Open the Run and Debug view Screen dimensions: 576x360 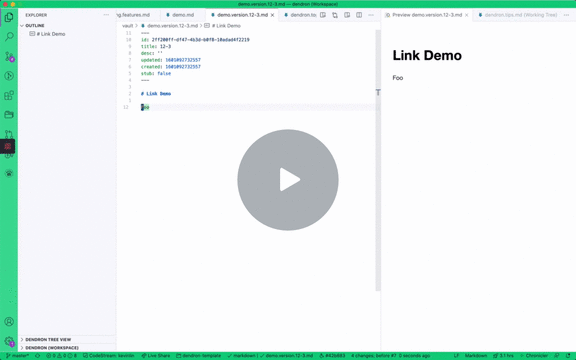point(9,76)
